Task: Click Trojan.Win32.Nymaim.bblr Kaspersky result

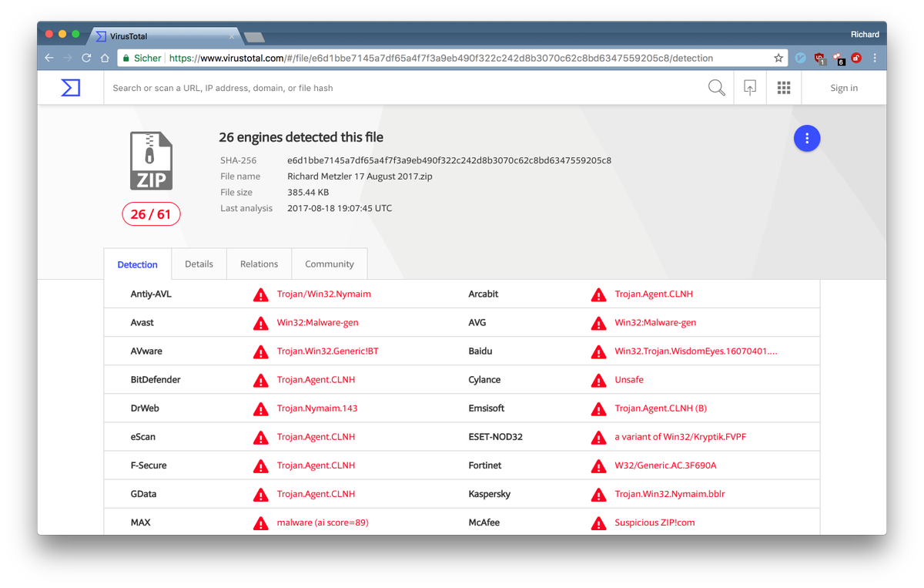Action: point(670,493)
